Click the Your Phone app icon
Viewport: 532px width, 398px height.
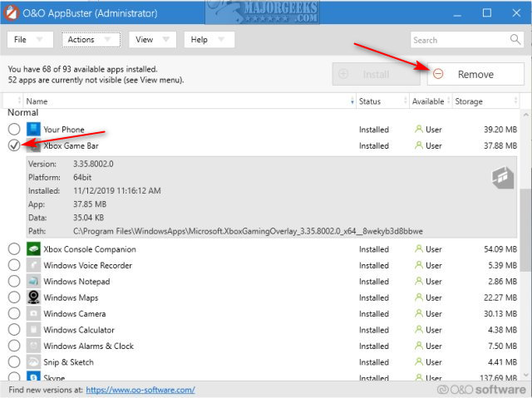[33, 130]
